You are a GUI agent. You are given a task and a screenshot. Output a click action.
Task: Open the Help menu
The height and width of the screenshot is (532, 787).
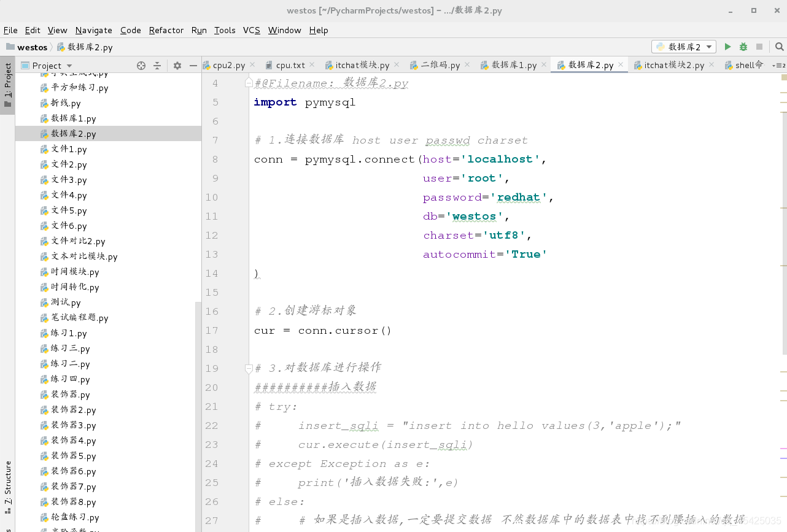(319, 30)
